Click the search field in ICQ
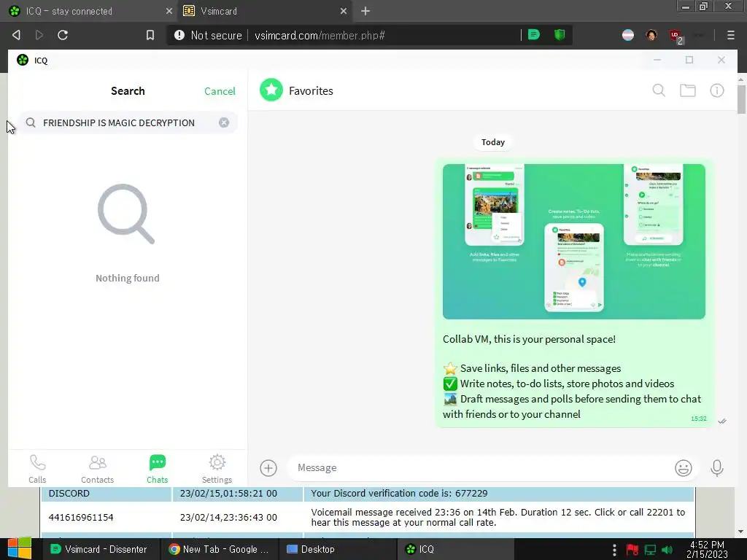Screen dimensions: 747x560 pos(128,122)
